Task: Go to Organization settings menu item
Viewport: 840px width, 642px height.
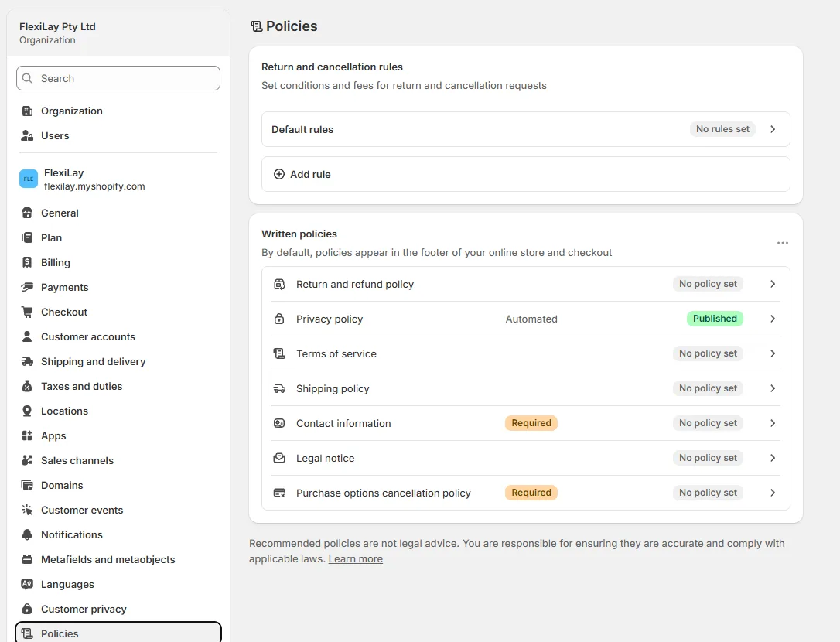Action: [x=118, y=111]
